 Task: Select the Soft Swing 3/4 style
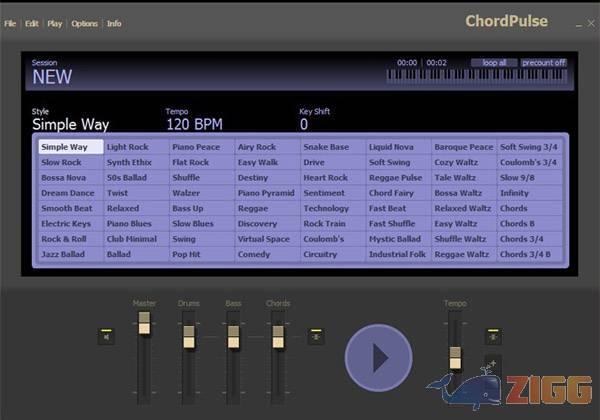coord(529,147)
